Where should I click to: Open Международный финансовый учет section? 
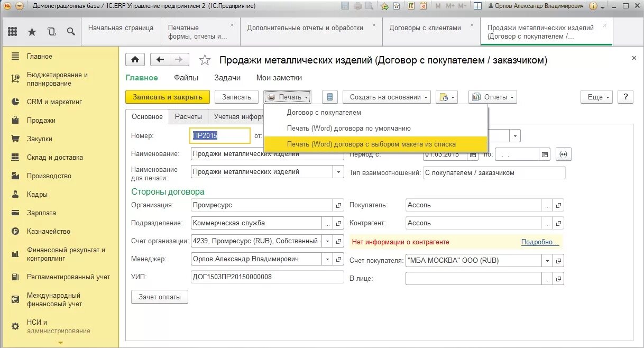54,299
